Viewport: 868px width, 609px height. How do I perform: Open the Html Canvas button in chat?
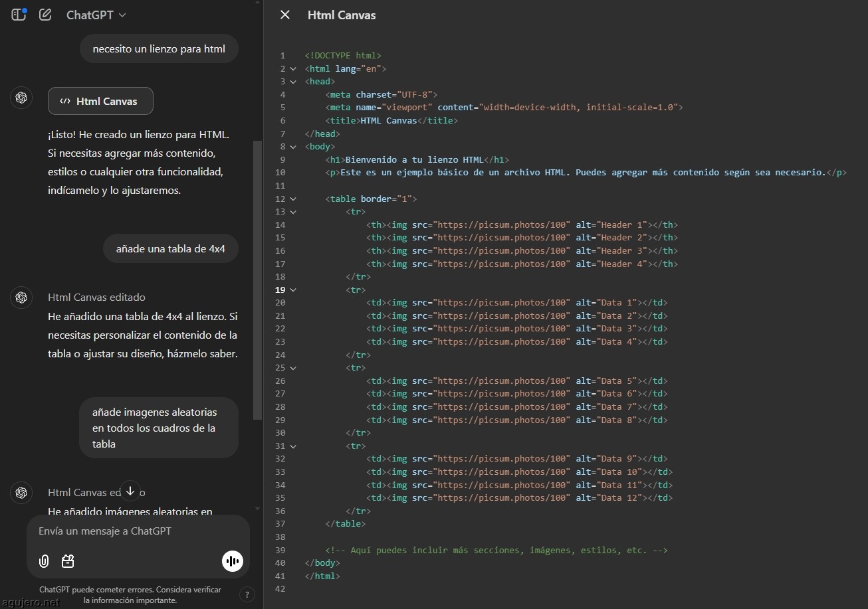100,101
